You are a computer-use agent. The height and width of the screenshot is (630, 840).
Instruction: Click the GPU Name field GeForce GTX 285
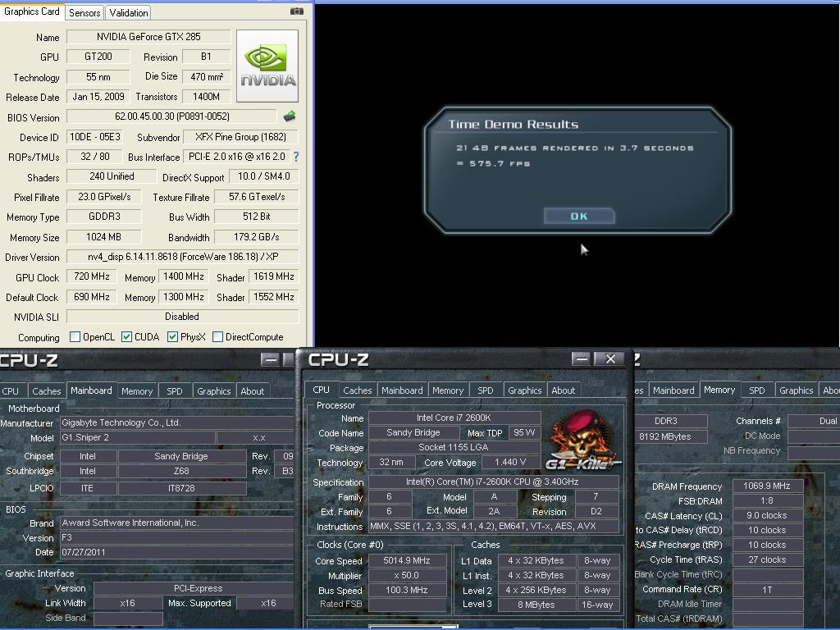(x=148, y=36)
